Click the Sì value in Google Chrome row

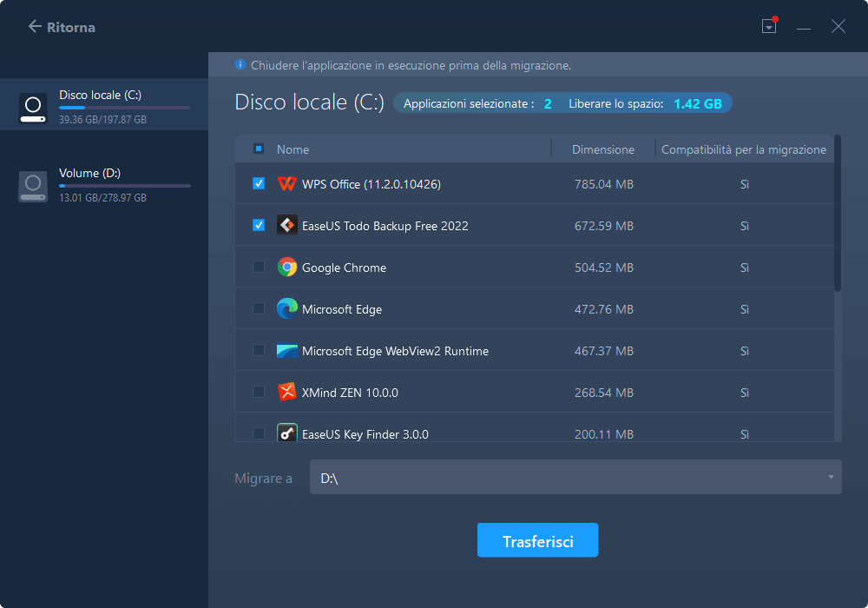tap(745, 268)
